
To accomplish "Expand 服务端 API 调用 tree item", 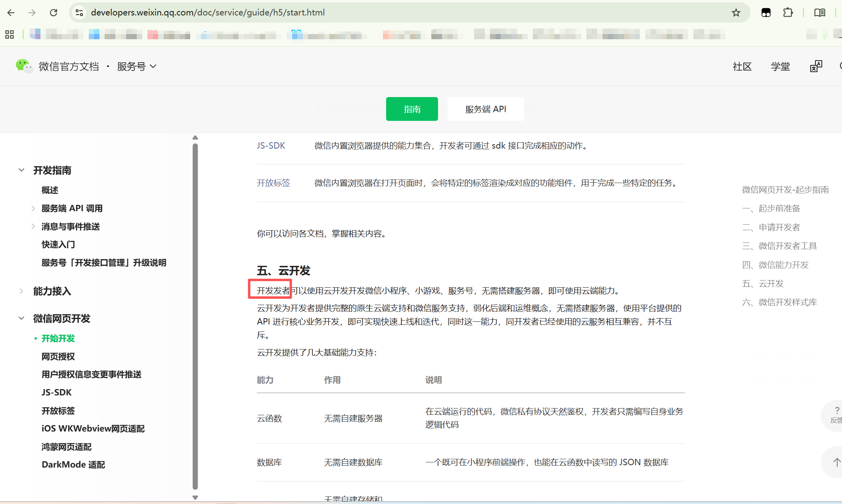I will [33, 208].
